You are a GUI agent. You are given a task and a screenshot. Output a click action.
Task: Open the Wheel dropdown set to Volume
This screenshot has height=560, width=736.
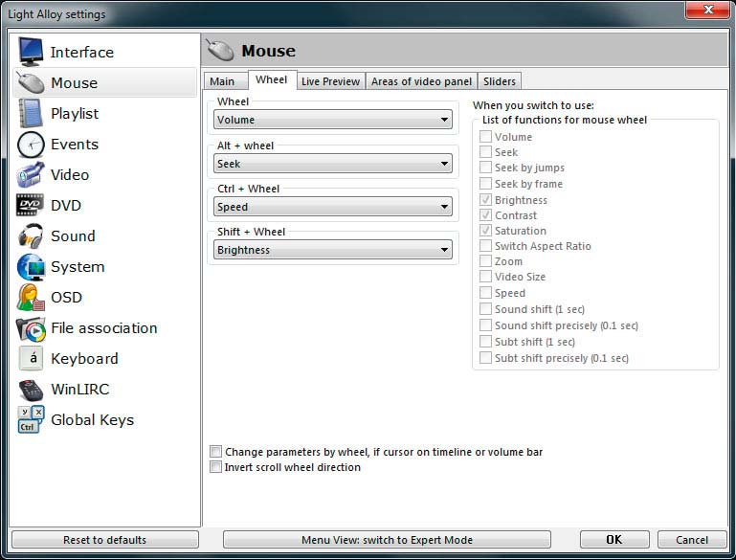click(333, 120)
